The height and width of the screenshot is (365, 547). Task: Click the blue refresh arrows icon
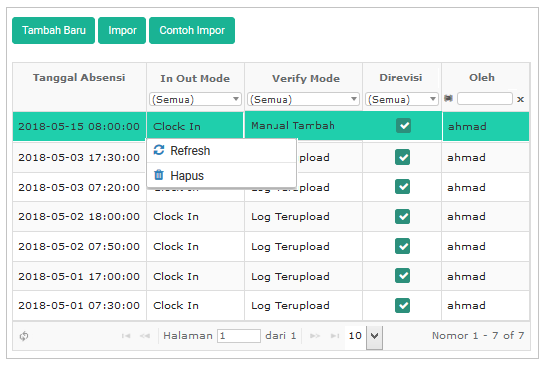pyautogui.click(x=159, y=150)
